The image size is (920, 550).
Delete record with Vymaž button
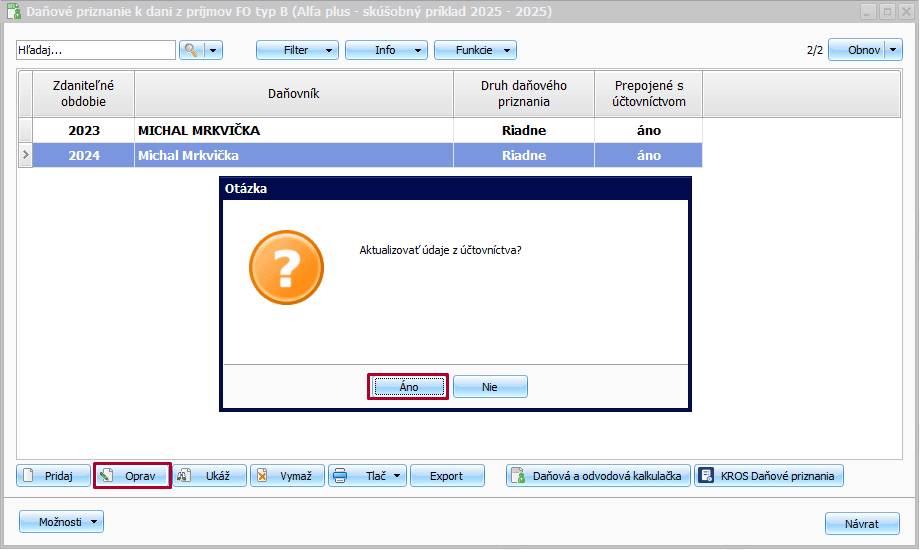pos(287,476)
